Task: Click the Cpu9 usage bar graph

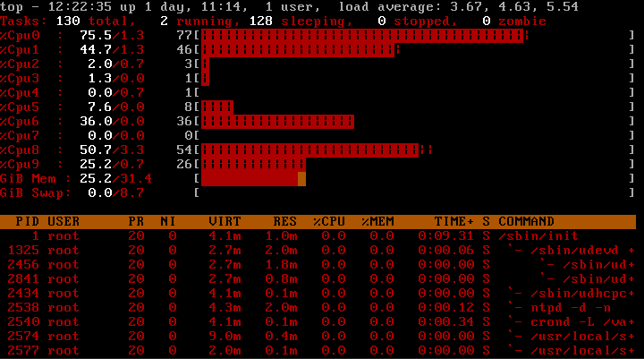Action: tap(253, 165)
